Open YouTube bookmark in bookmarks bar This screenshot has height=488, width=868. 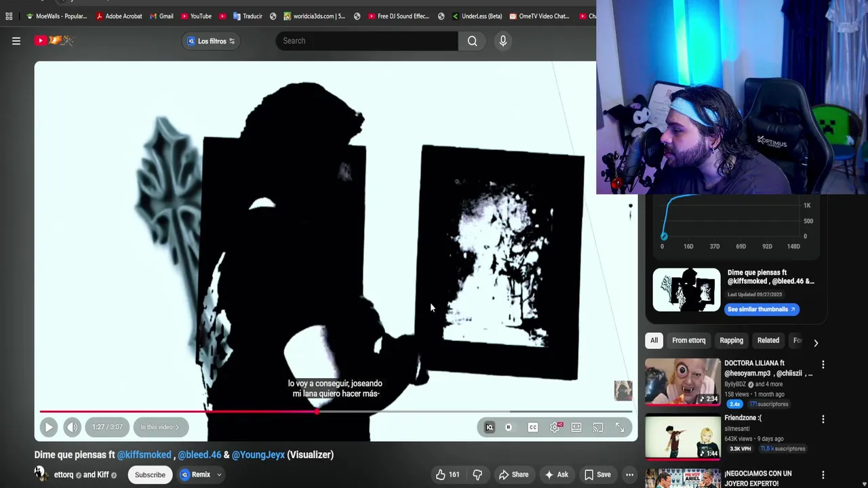click(x=196, y=16)
